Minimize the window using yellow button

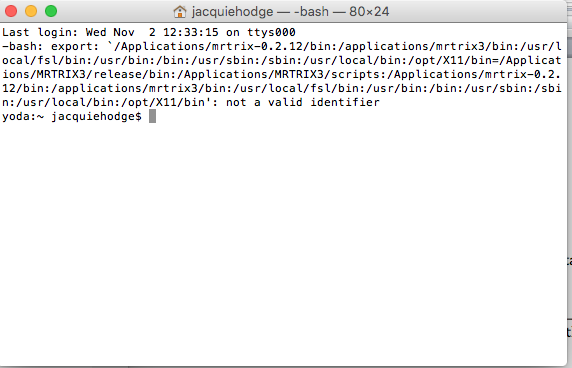click(x=31, y=11)
